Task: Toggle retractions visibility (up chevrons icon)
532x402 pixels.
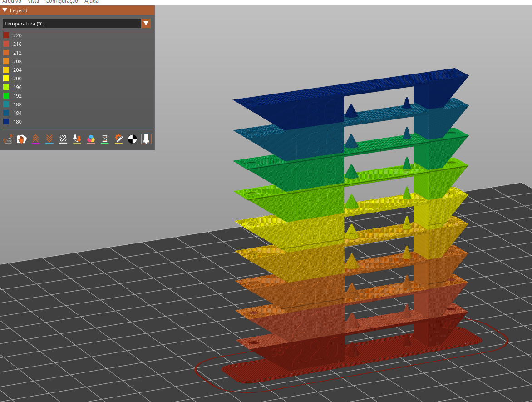Action: tap(35, 139)
